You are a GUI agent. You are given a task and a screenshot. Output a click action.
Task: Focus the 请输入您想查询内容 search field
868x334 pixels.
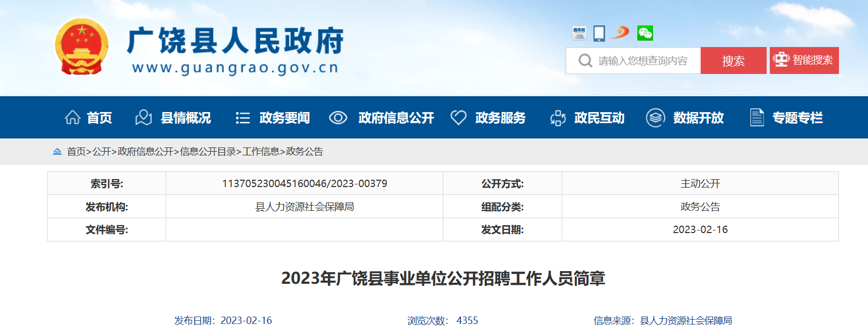pyautogui.click(x=633, y=61)
